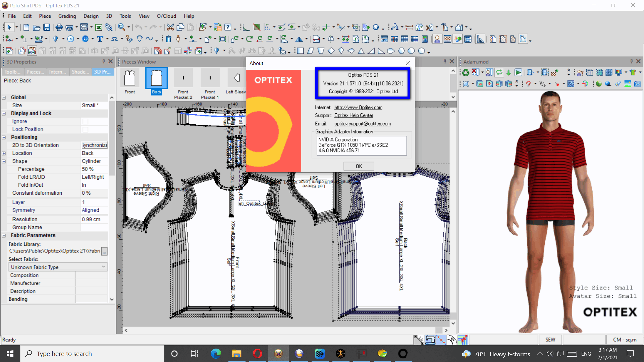Open the Grading menu
Viewport: 644px width, 362px height.
pyautogui.click(x=67, y=16)
